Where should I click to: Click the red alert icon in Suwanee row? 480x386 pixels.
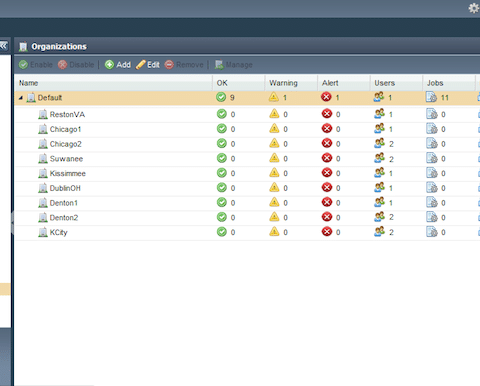(327, 158)
